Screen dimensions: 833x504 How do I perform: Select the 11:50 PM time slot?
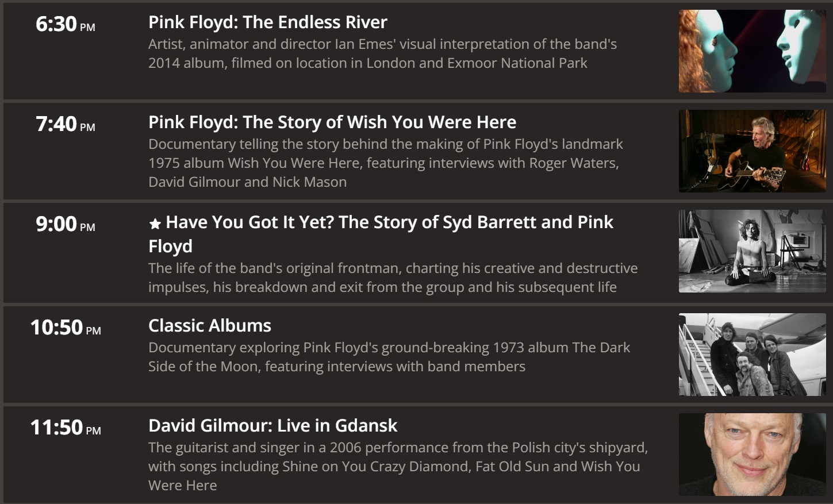pos(66,428)
